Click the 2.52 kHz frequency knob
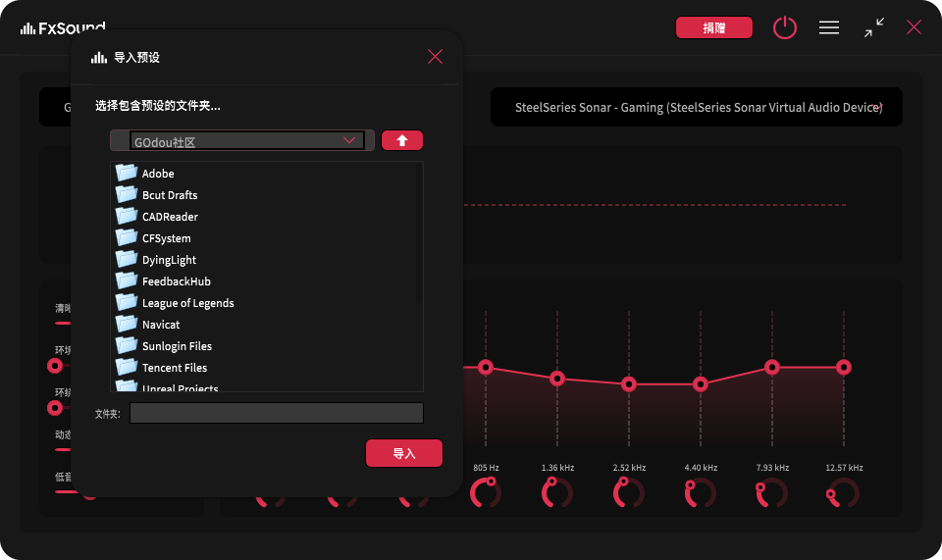Screen dimensions: 942x560 [x=628, y=492]
